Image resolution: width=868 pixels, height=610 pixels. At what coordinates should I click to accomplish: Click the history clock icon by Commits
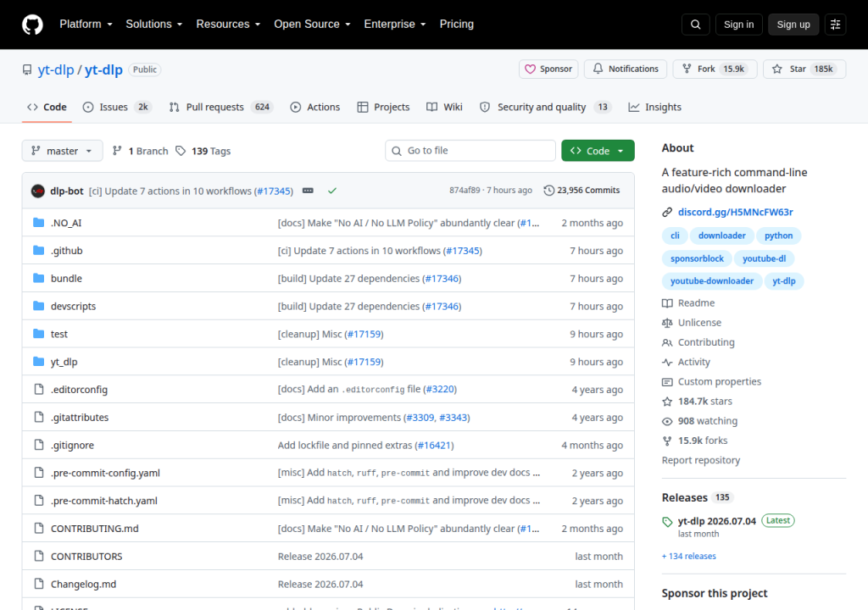click(x=548, y=191)
